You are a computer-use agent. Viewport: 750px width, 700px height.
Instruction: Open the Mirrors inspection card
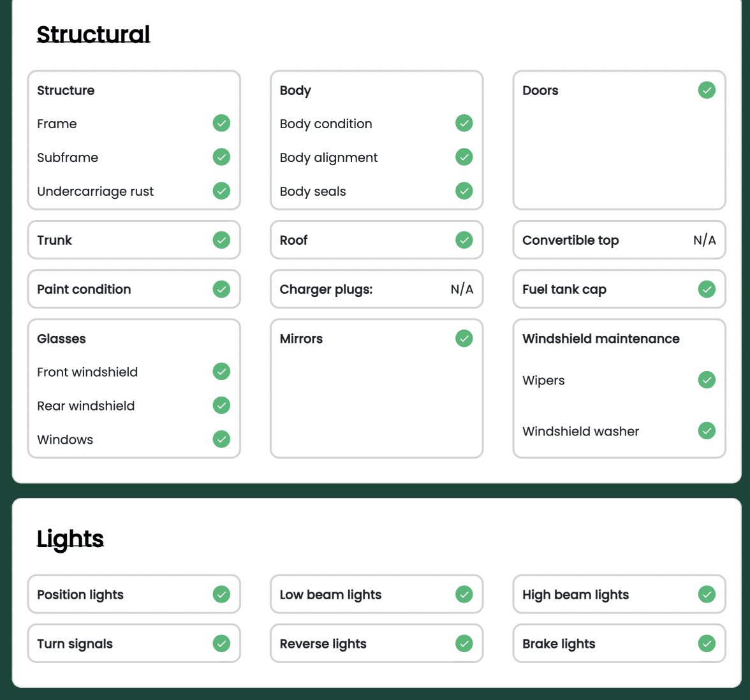pyautogui.click(x=376, y=388)
